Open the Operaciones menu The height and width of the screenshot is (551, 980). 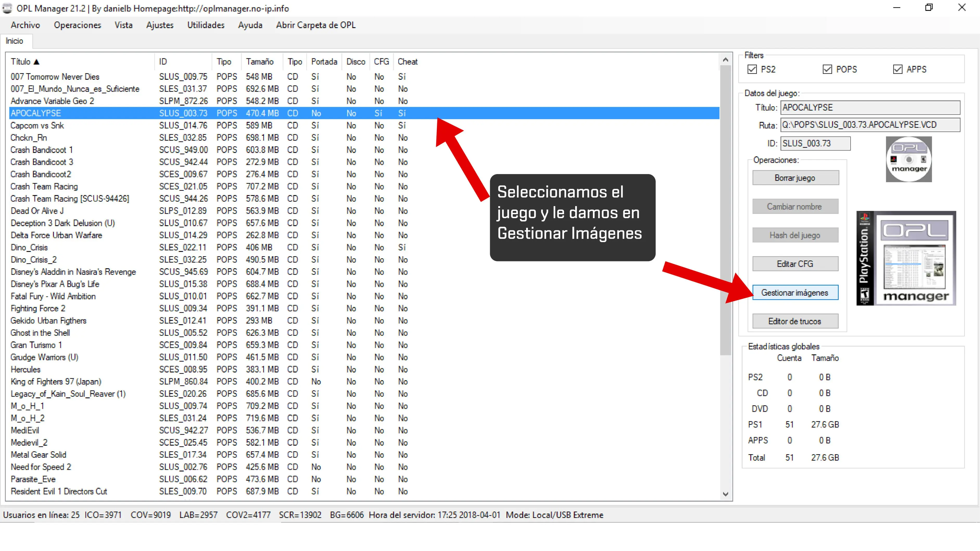tap(78, 25)
